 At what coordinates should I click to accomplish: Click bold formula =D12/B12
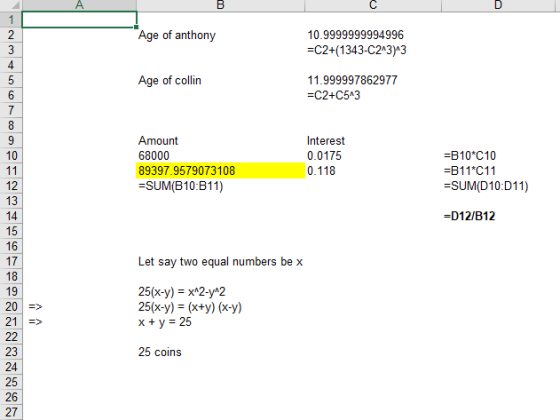pos(469,216)
